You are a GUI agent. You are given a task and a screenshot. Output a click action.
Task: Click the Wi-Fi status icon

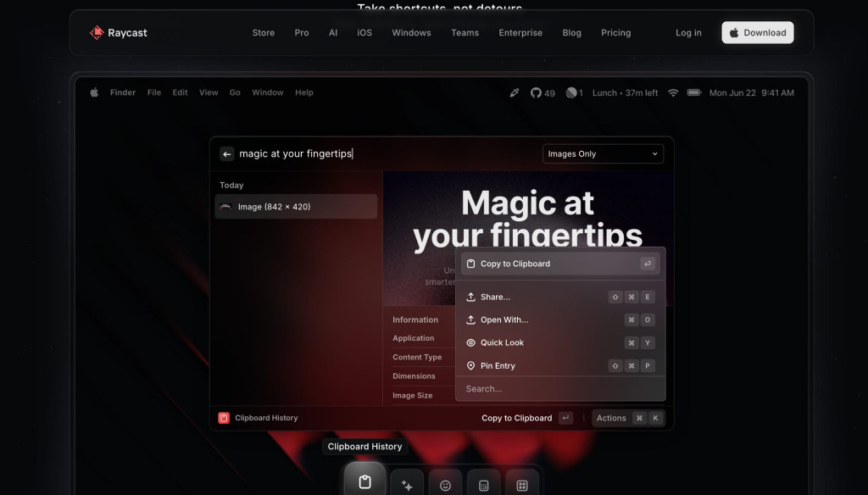tap(673, 92)
